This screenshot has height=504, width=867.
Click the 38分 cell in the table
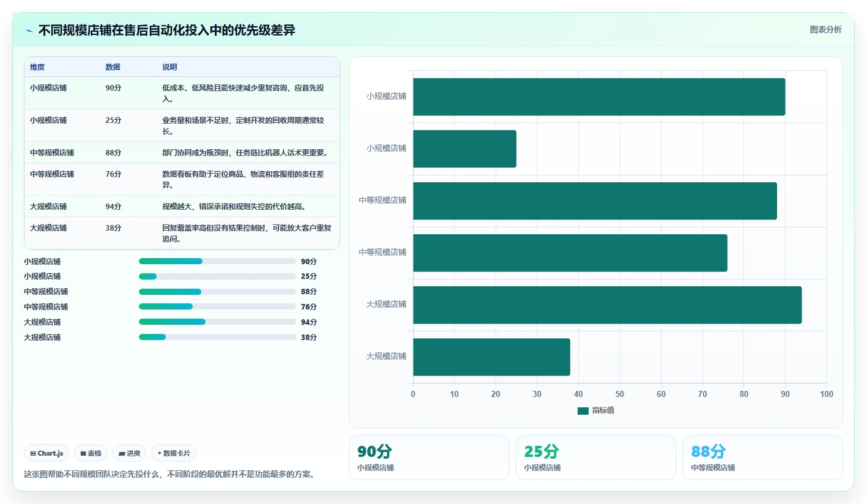pos(113,228)
